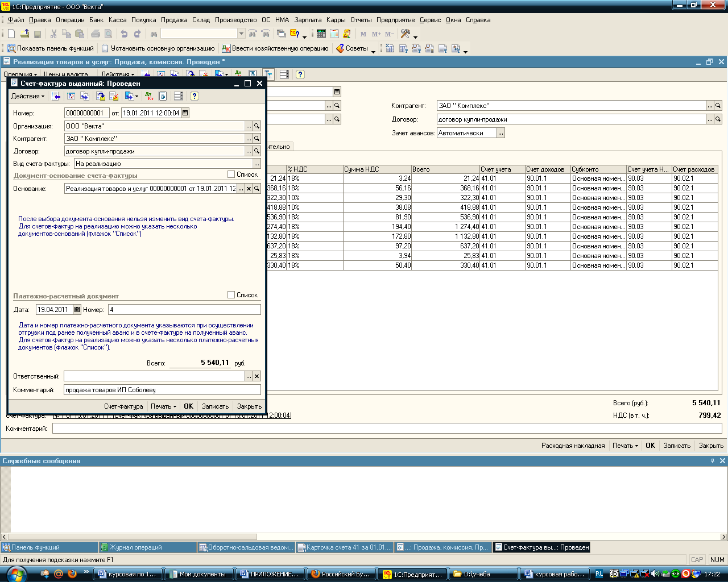Open the Ввод на основании dropdown in dialog
Screen dimensions: 728x582
(131, 96)
